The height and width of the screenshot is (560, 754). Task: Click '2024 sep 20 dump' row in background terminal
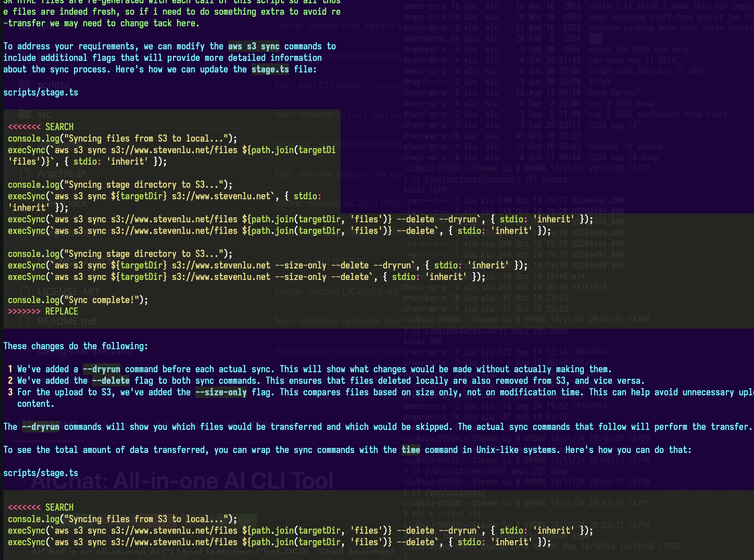click(x=625, y=157)
